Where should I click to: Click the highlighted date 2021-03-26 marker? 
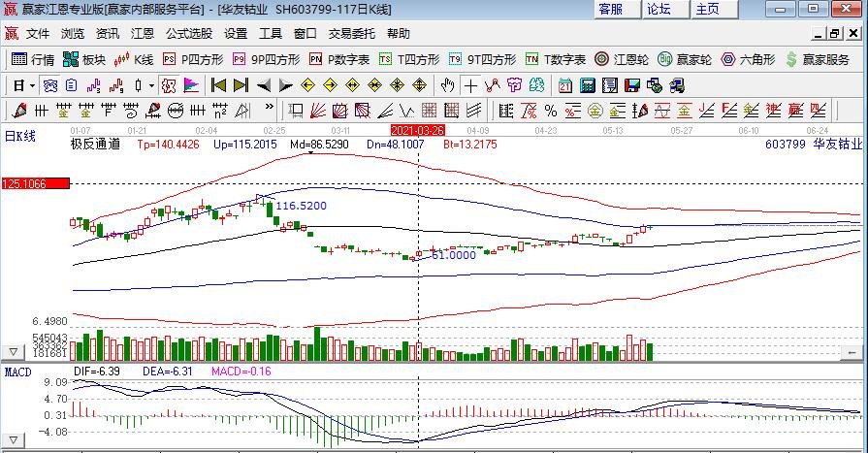click(418, 130)
